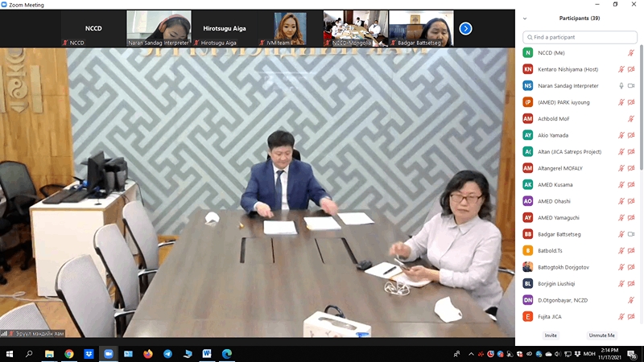644x362 pixels.
Task: Click AMED Ohashi camera-off icon
Action: tap(631, 201)
